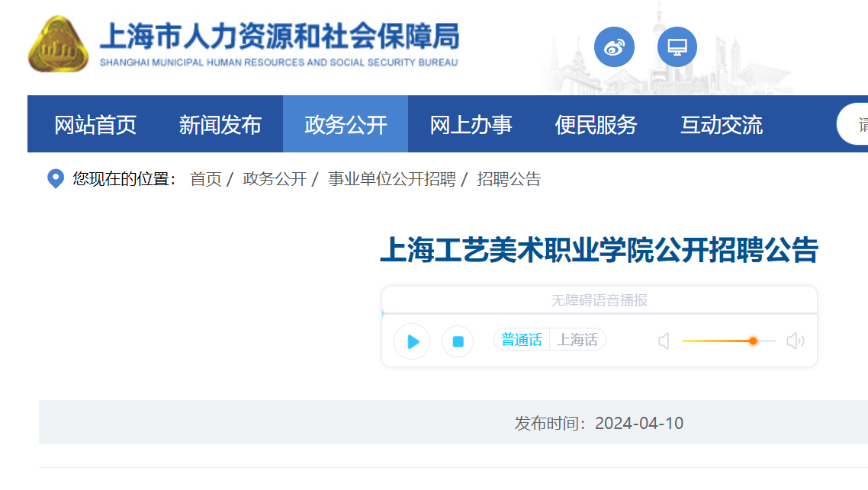Viewport: 868px width, 490px height.
Task: Click 首页 breadcrumb link
Action: pos(205,179)
